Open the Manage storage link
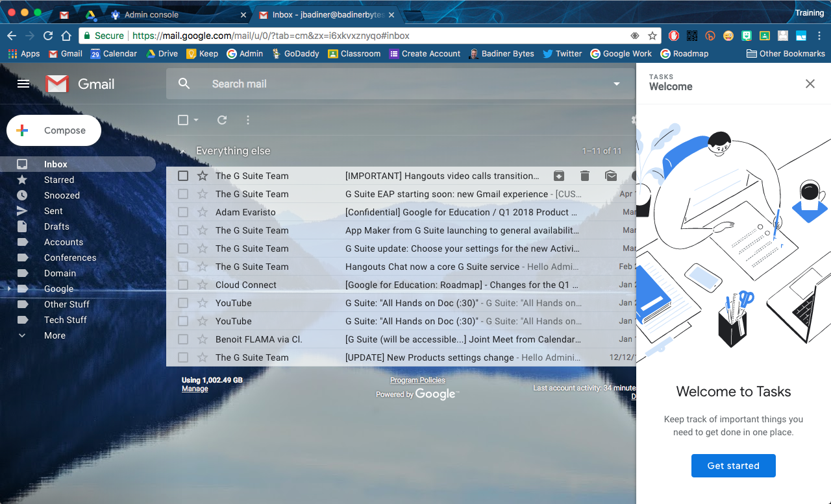Image resolution: width=831 pixels, height=504 pixels. (x=195, y=389)
